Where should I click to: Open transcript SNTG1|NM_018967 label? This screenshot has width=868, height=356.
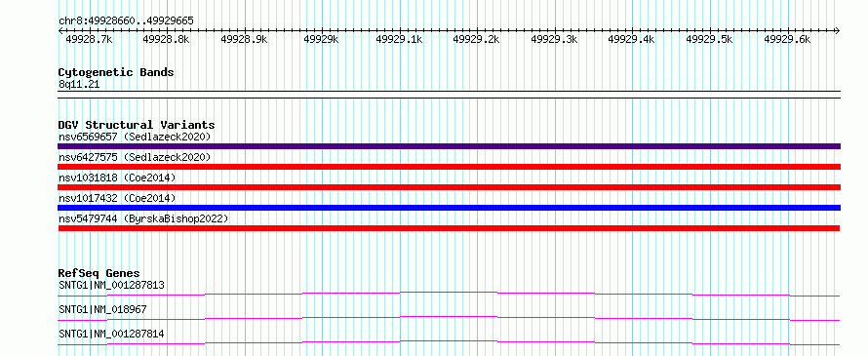pos(102,309)
